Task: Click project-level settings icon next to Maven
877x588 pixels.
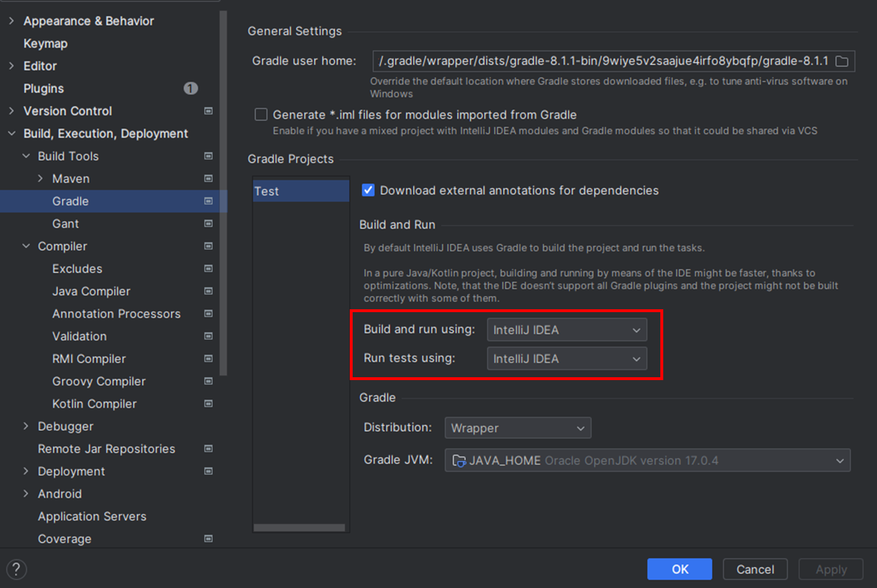Action: click(x=209, y=179)
